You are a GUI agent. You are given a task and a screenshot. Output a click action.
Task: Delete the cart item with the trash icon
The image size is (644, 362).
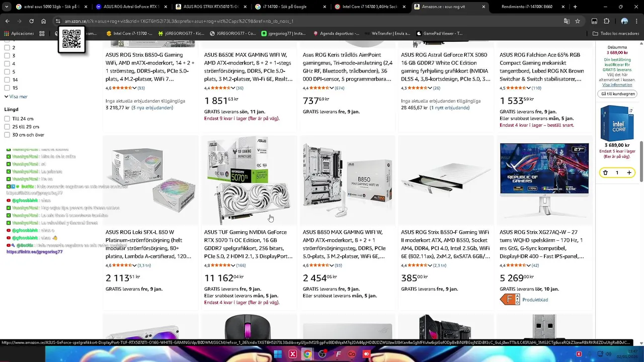(605, 173)
